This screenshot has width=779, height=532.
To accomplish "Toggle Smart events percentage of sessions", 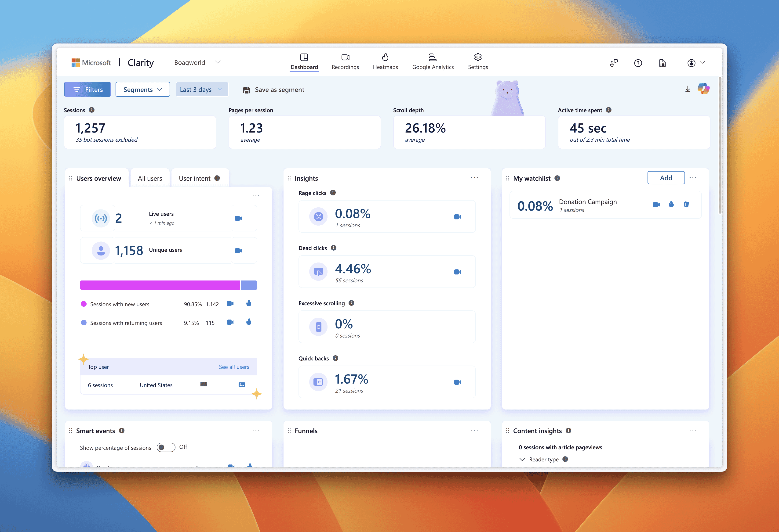I will (x=166, y=447).
